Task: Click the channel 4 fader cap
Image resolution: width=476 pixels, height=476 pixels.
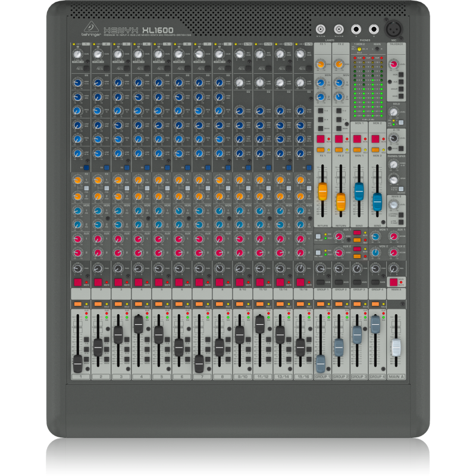Action: (139, 324)
